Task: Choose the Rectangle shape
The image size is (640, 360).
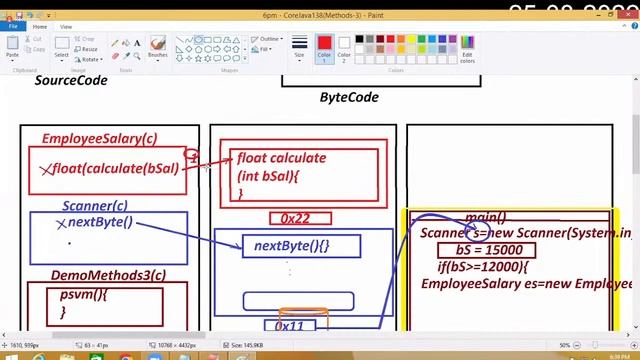Action: (208, 40)
